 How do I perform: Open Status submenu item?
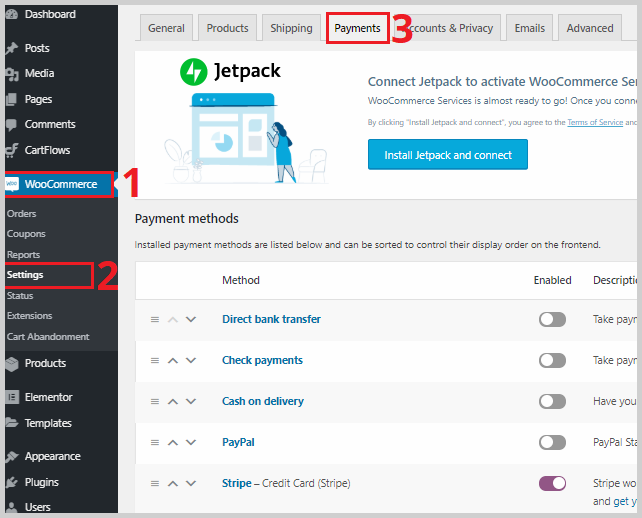pyautogui.click(x=20, y=296)
